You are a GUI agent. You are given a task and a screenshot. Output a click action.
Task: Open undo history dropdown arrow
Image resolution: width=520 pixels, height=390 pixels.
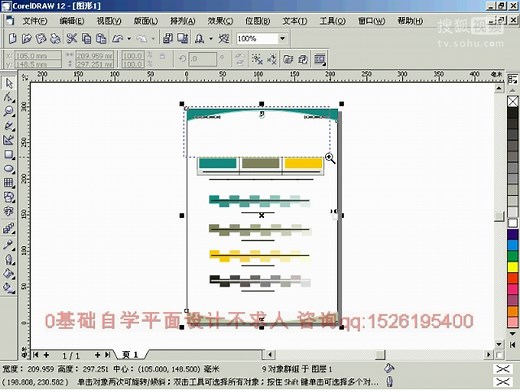click(129, 39)
